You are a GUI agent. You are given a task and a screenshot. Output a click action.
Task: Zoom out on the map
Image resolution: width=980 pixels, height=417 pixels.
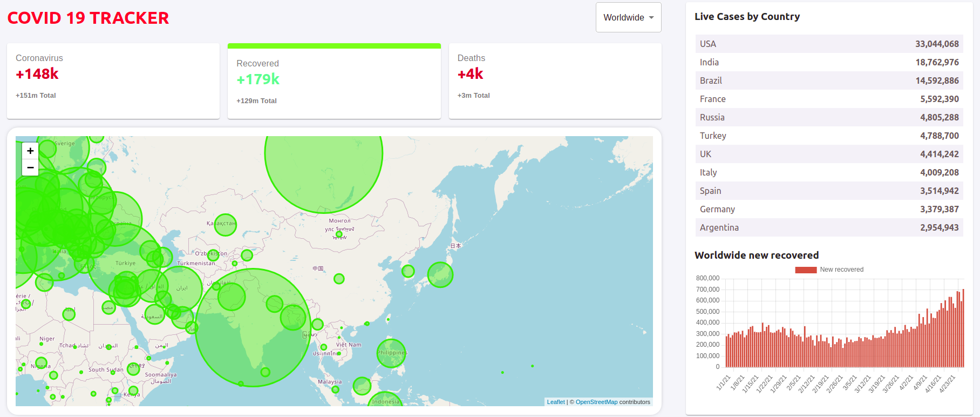(30, 167)
